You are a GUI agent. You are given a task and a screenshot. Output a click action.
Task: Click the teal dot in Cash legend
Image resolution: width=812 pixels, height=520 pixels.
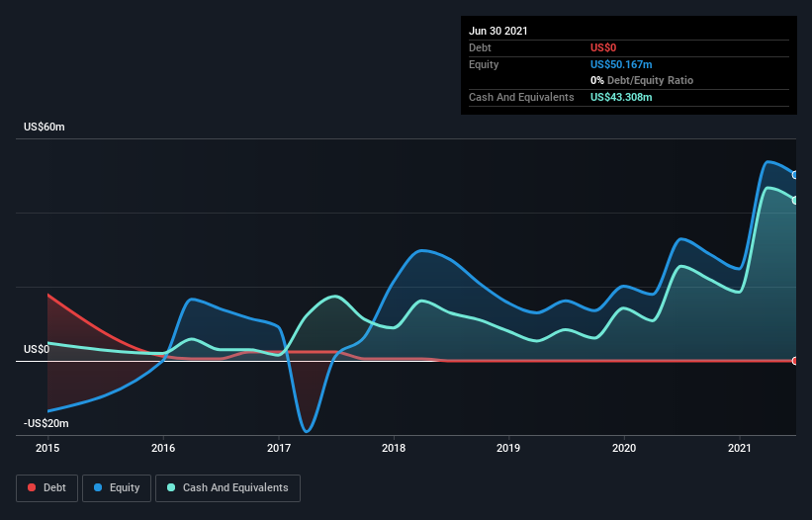click(x=172, y=487)
